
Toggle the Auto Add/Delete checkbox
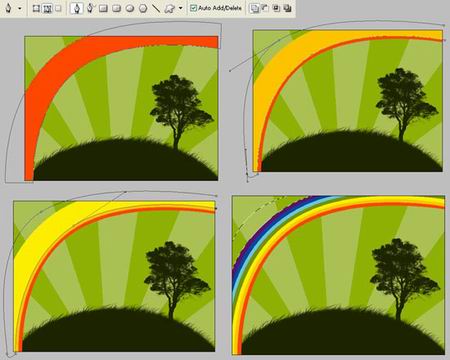click(193, 8)
